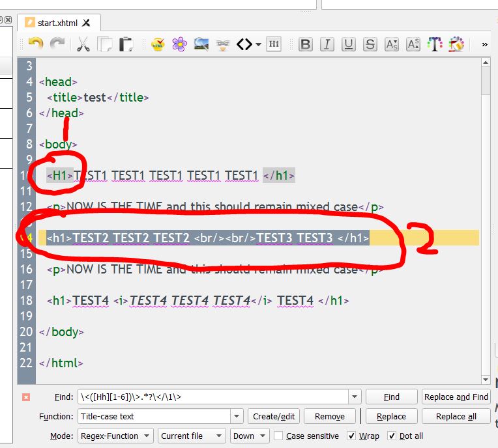Click the opening <head> tag
The image size is (498, 448).
pos(58,82)
